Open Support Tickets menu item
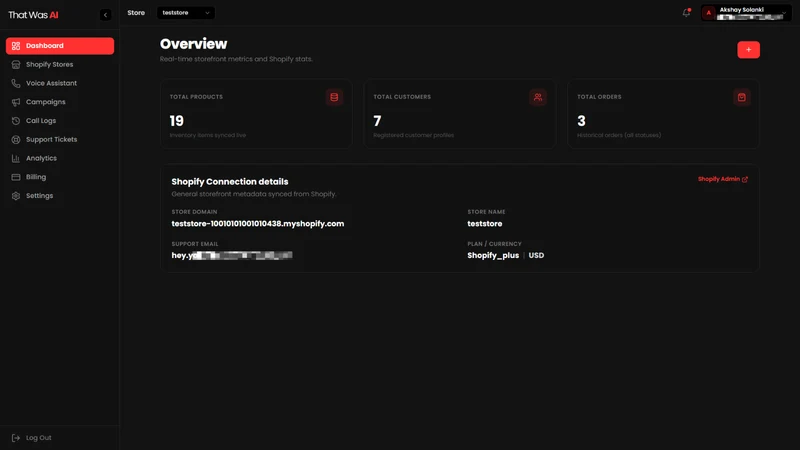The height and width of the screenshot is (450, 800). (x=60, y=139)
